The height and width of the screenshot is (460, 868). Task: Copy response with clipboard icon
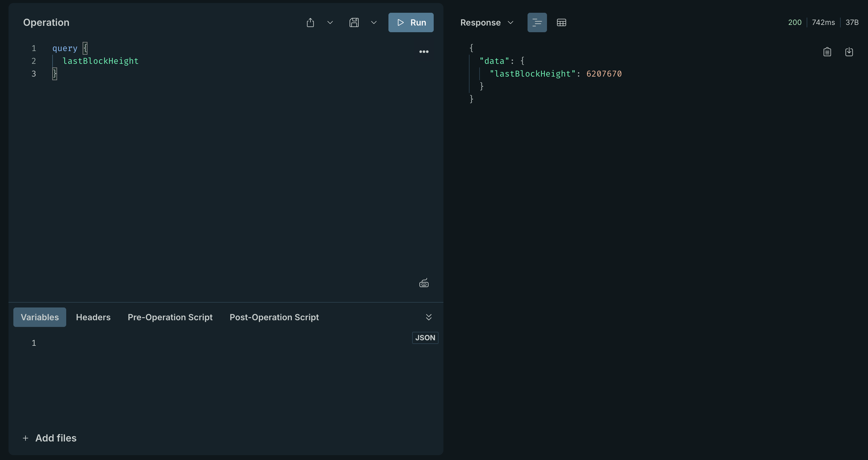pos(827,52)
